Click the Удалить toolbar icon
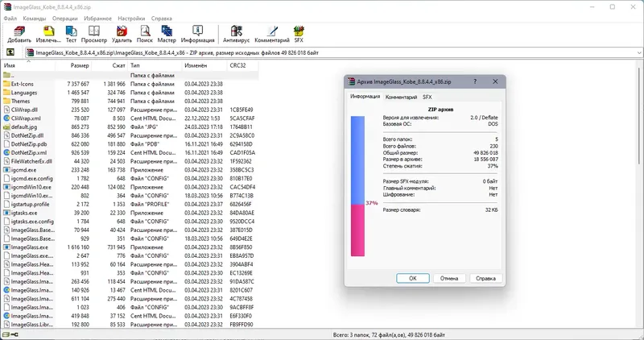Screen dimensions: 644x340 [x=122, y=31]
